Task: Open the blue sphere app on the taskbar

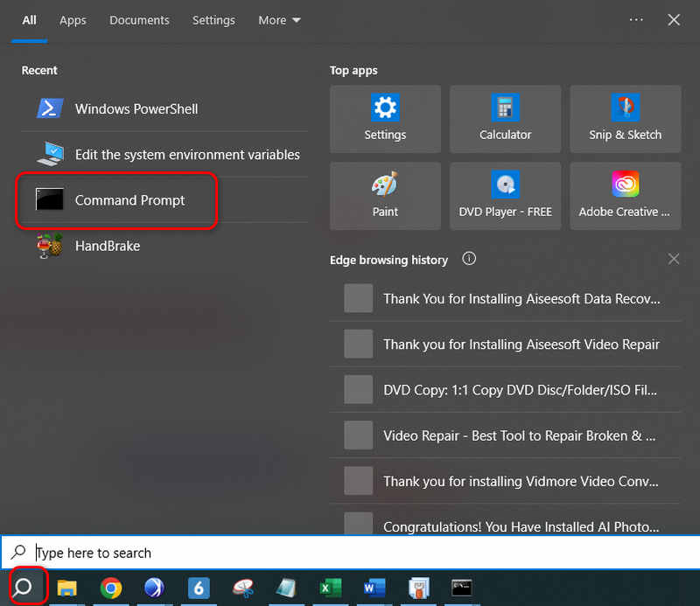Action: (155, 588)
